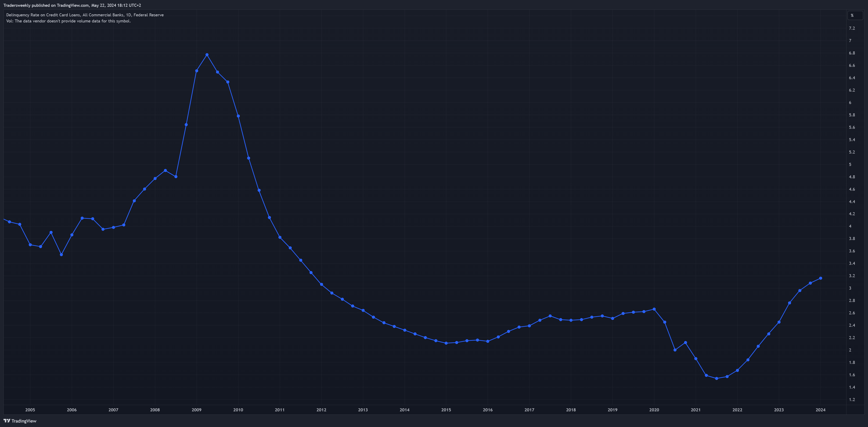Click the 2009 year label on time axis

click(x=196, y=410)
